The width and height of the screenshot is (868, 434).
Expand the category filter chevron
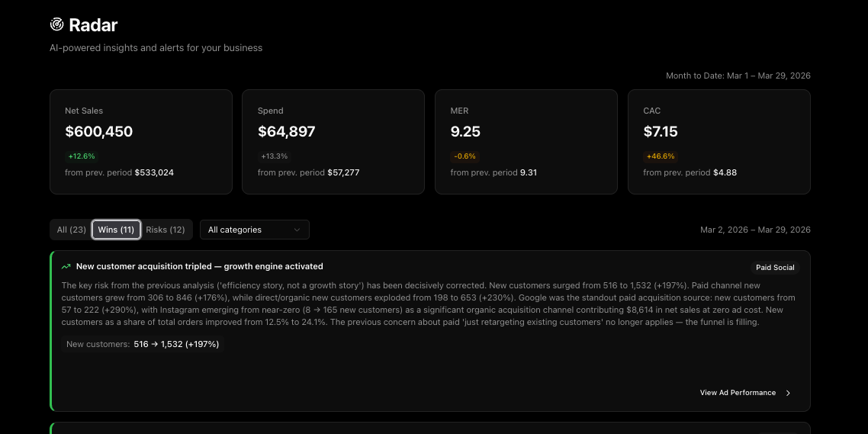click(297, 230)
